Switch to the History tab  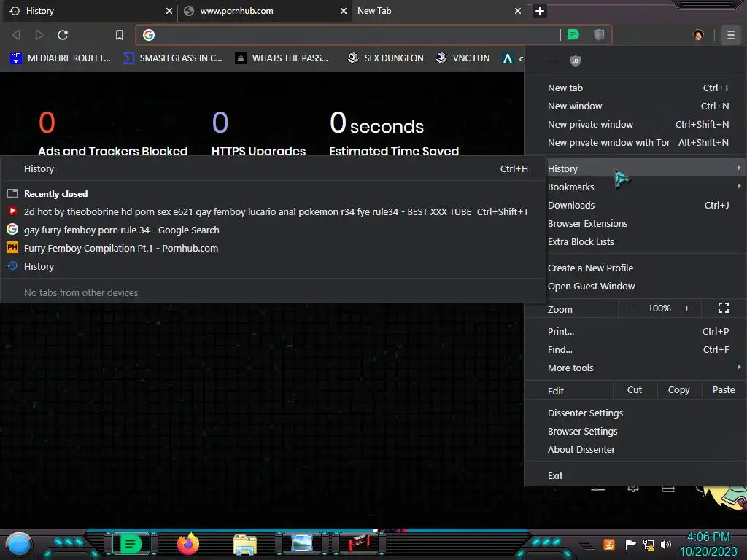(90, 11)
